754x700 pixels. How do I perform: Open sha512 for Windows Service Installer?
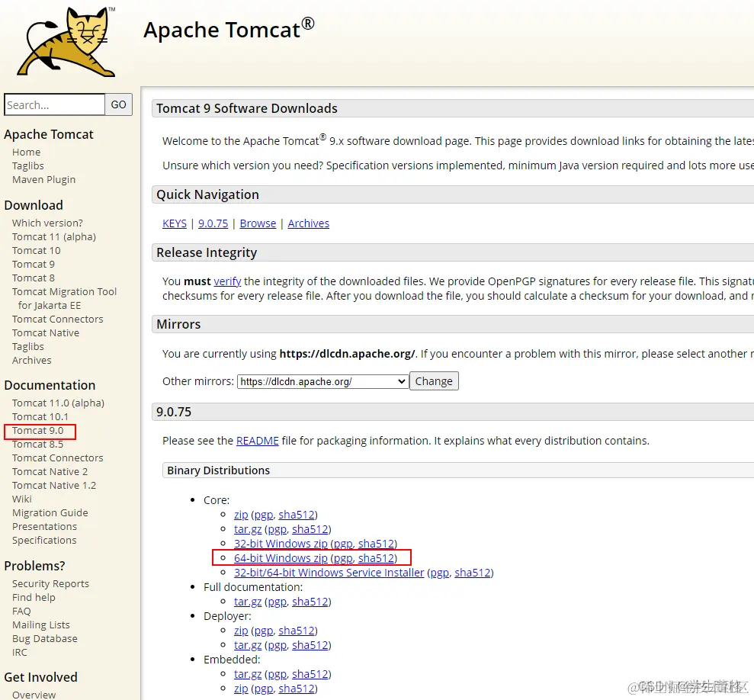(473, 572)
